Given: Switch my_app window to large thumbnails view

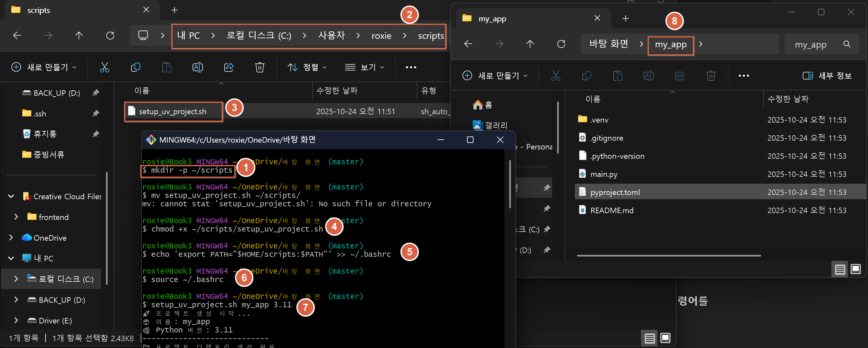Looking at the screenshot, I should [x=855, y=269].
